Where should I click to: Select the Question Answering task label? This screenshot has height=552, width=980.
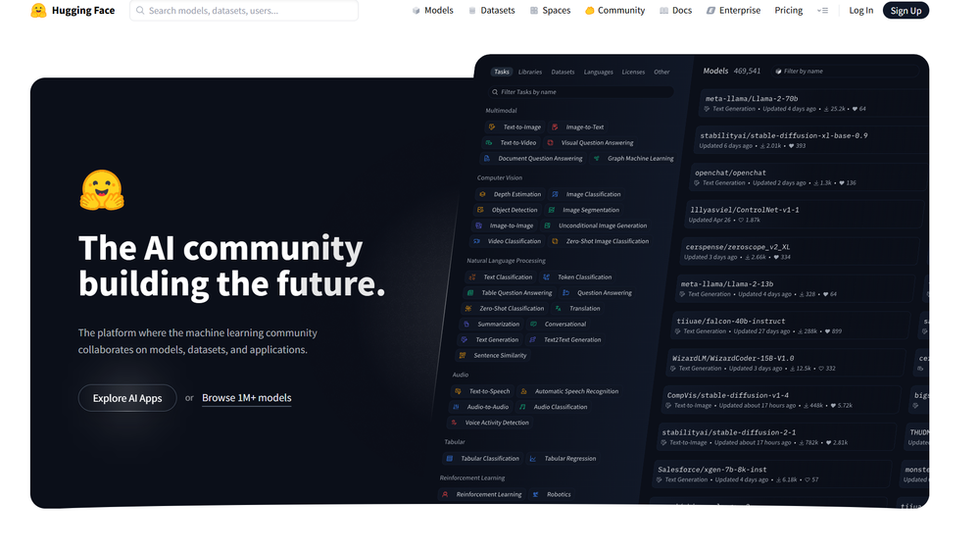click(x=605, y=292)
